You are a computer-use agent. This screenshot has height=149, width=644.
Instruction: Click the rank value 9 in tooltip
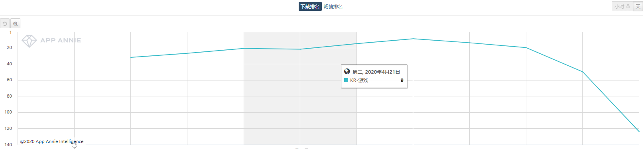[x=402, y=80]
